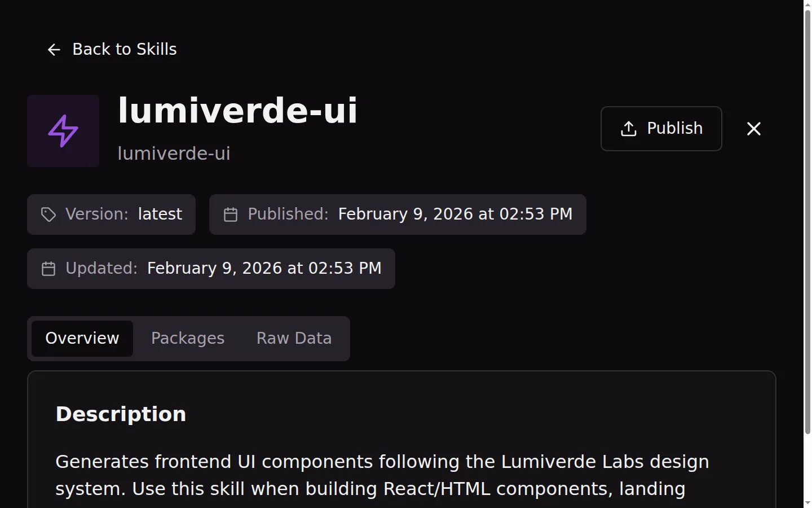Click the Updated date badge

(x=211, y=269)
